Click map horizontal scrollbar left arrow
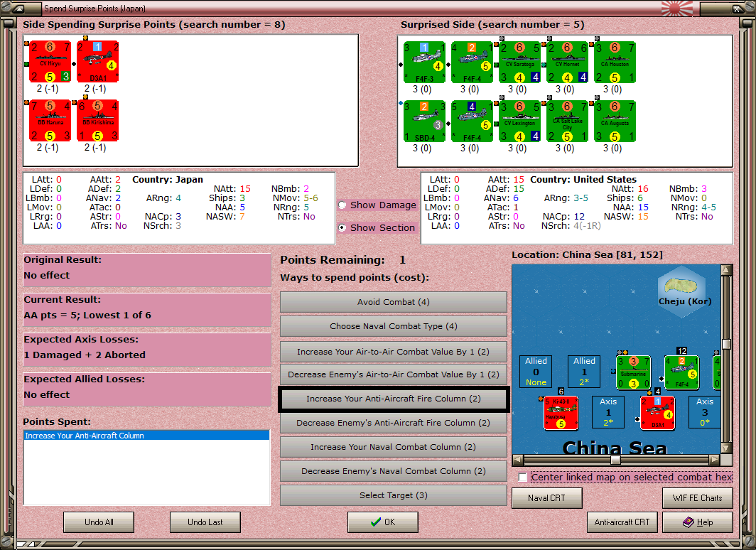 click(x=517, y=459)
